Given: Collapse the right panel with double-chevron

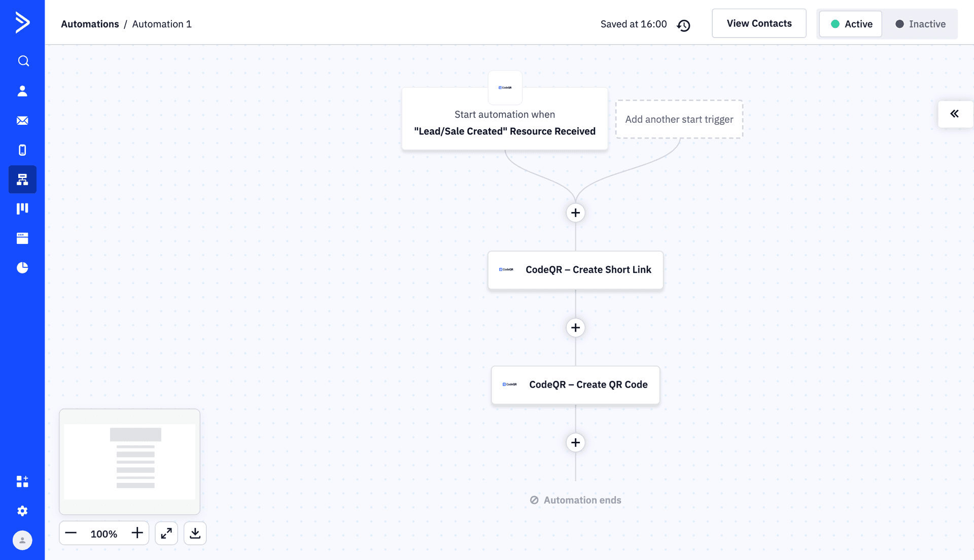Looking at the screenshot, I should [956, 114].
